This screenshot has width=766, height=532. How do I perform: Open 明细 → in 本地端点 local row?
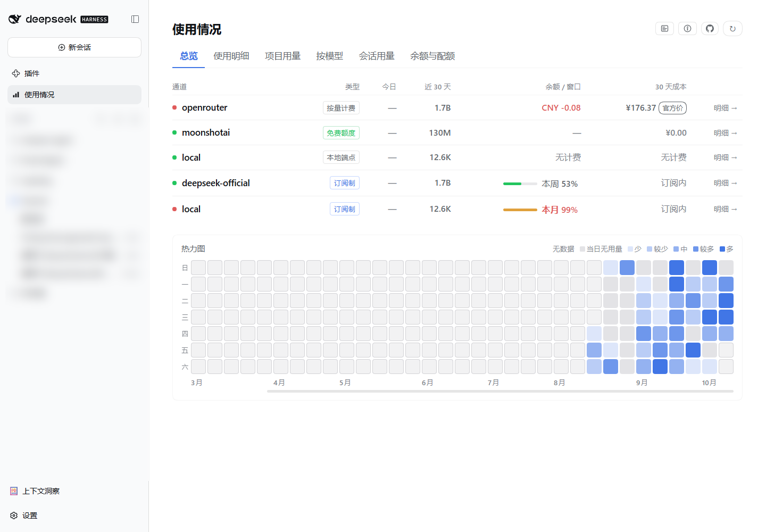[725, 157]
